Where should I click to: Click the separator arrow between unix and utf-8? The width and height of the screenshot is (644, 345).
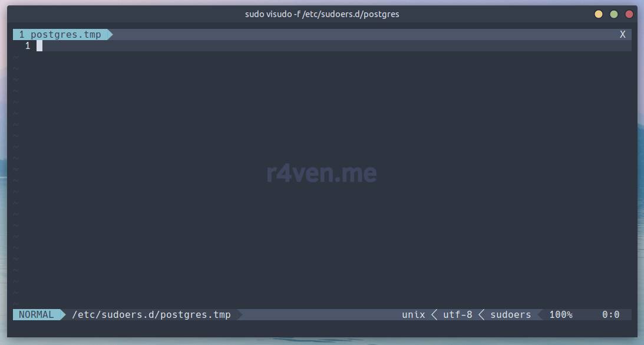(434, 315)
